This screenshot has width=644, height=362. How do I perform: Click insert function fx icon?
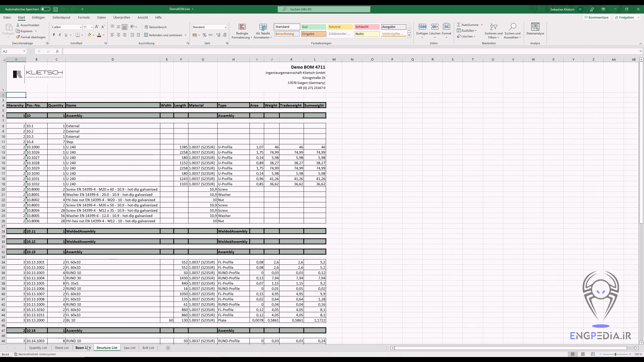pos(57,51)
